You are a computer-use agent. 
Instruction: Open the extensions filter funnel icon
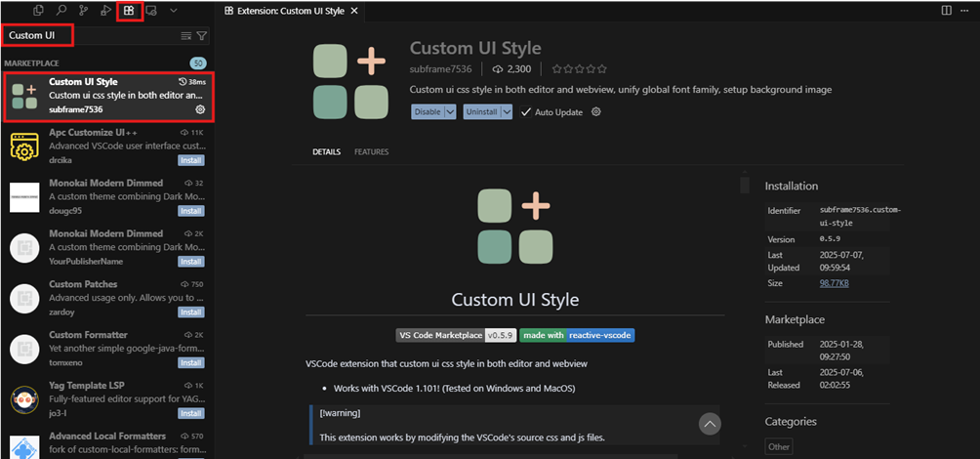[201, 36]
